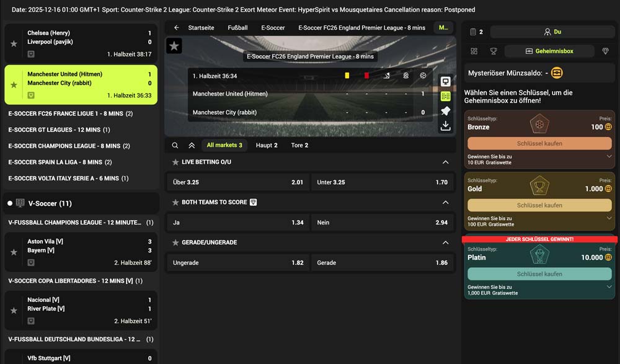Open the betslip icon showing 2 selections
The height and width of the screenshot is (364, 620).
pyautogui.click(x=473, y=31)
